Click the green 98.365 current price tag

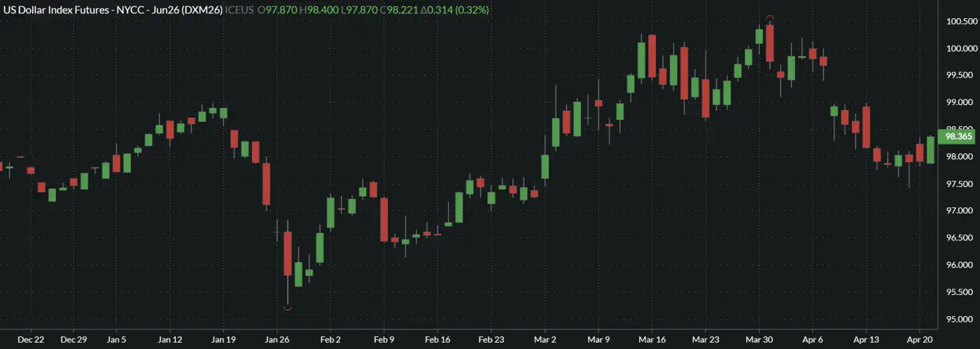(958, 137)
